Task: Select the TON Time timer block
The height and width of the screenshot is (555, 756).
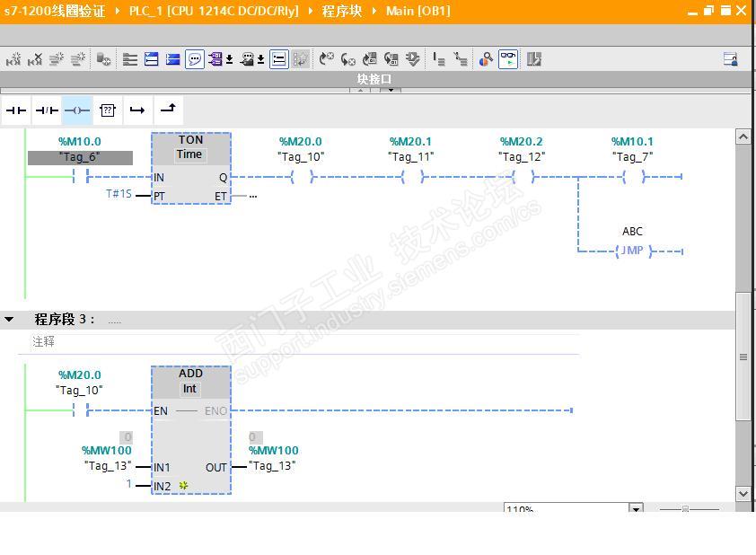Action: [191, 168]
